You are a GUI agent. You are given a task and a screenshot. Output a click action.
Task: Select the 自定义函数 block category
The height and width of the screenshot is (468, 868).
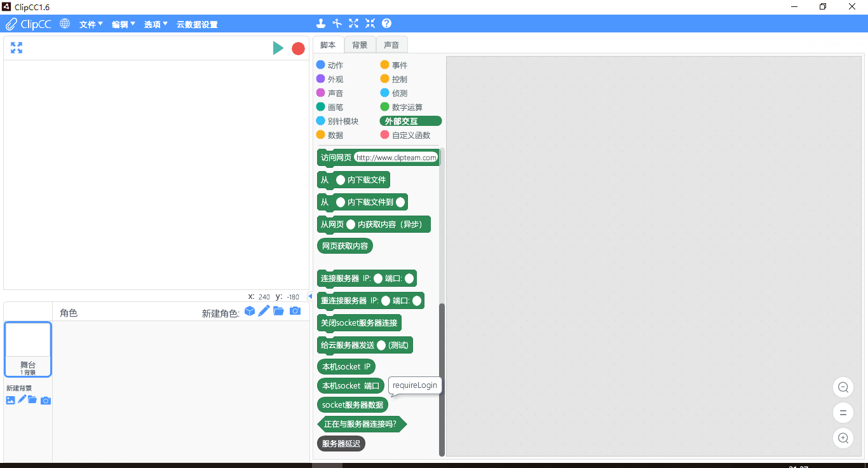(405, 135)
